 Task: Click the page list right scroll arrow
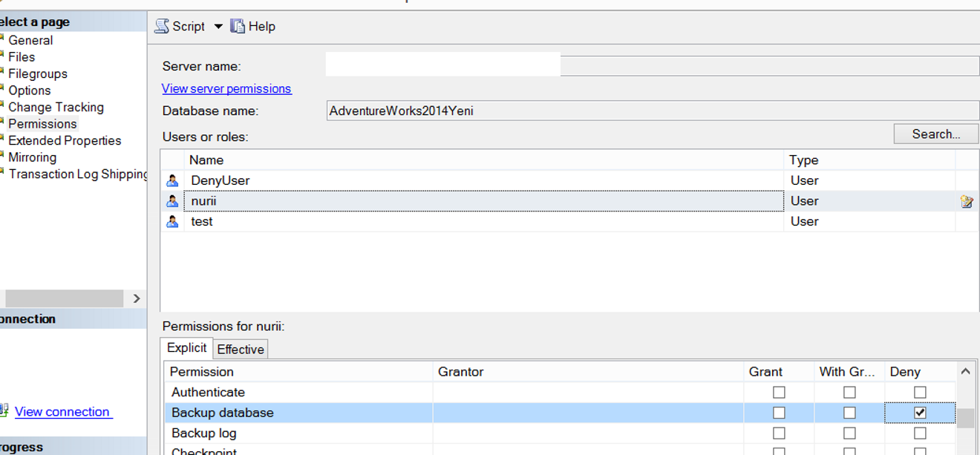tap(136, 298)
